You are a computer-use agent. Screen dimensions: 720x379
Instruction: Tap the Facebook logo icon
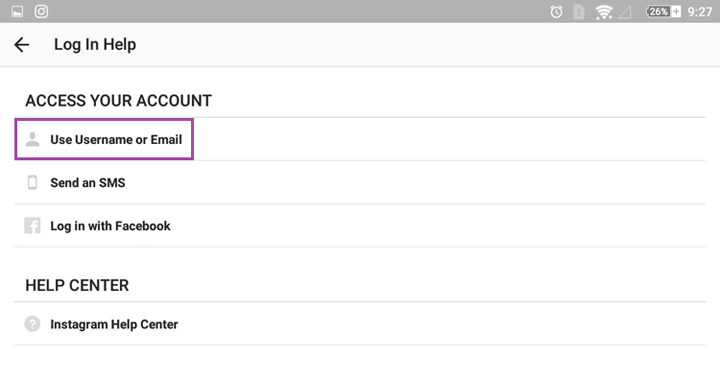pos(32,226)
